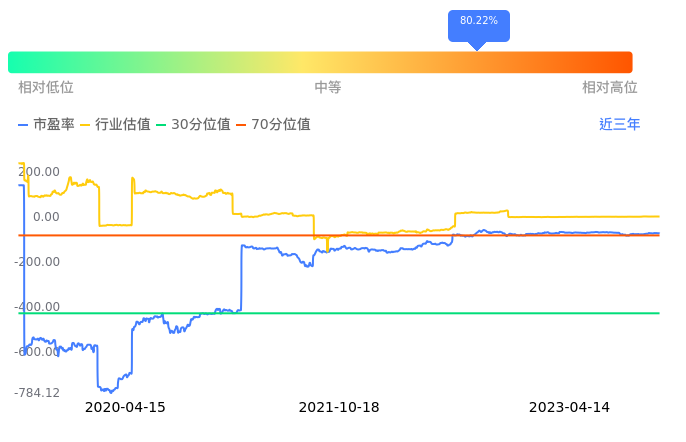Click the -400.00 y-axis label
The image size is (686, 442).
[x=36, y=307]
